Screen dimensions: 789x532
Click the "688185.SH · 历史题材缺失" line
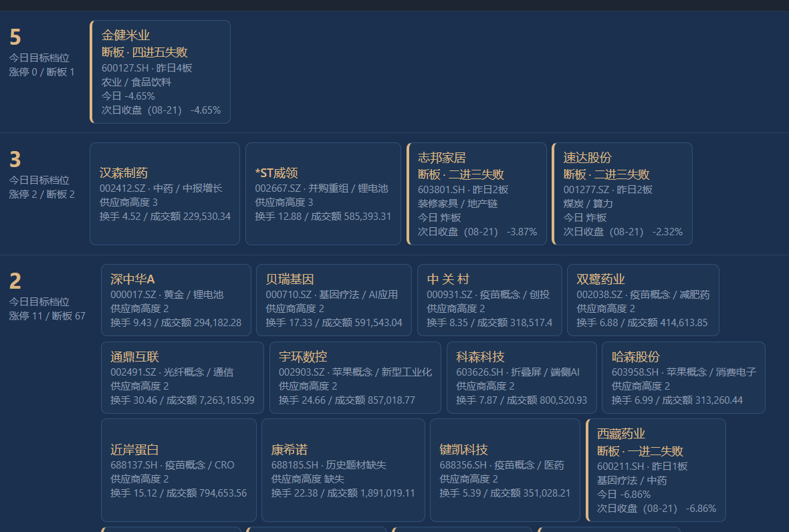[328, 465]
